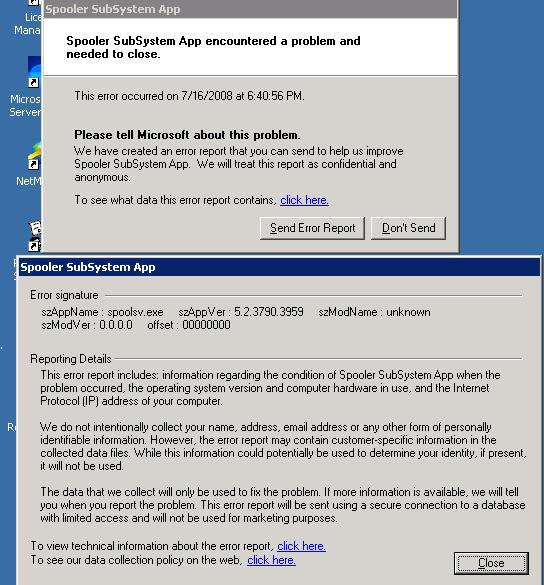Open technical information about the error report

click(301, 546)
